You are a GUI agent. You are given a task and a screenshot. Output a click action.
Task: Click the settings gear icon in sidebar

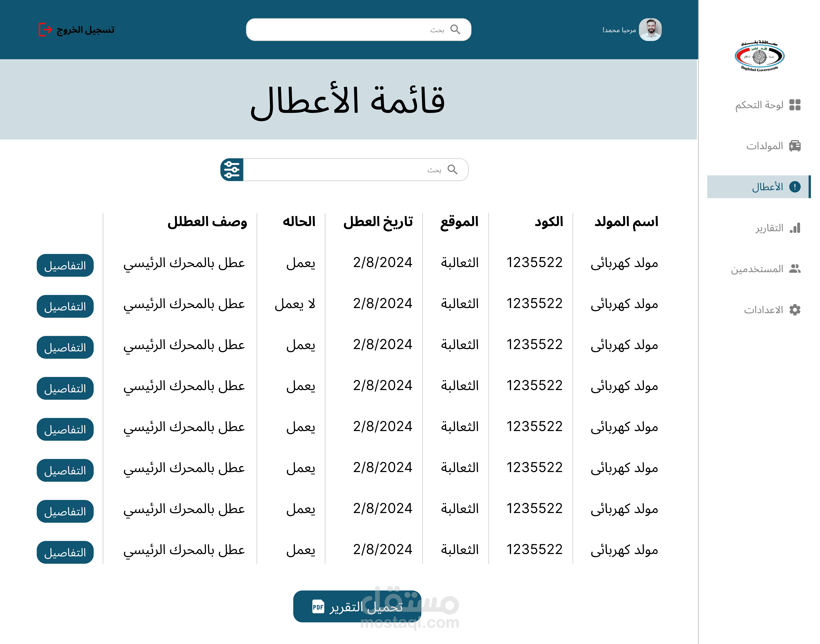click(x=795, y=310)
